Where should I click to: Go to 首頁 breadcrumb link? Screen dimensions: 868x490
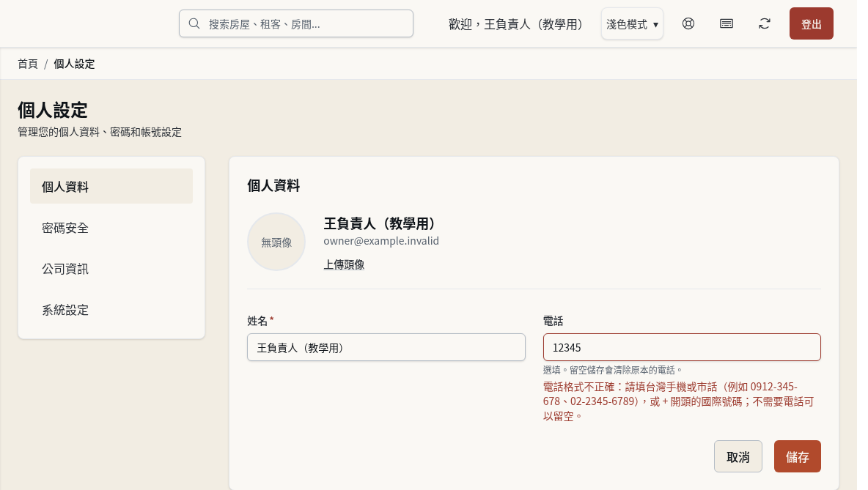(x=28, y=64)
